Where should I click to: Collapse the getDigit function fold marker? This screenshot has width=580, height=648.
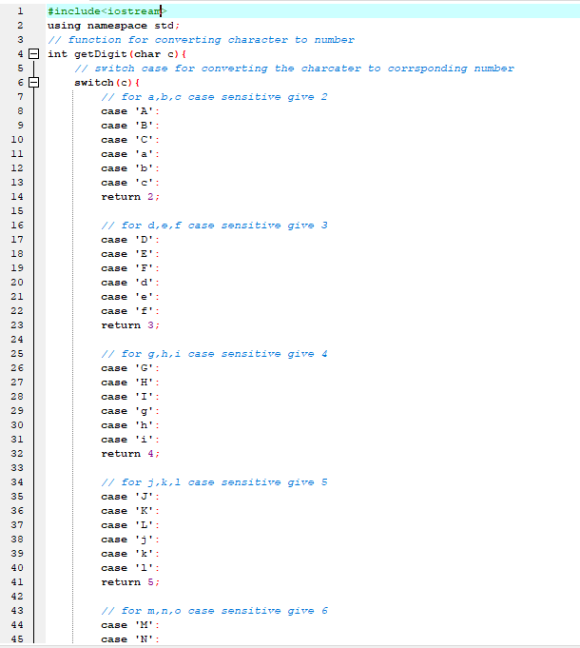tap(33, 54)
